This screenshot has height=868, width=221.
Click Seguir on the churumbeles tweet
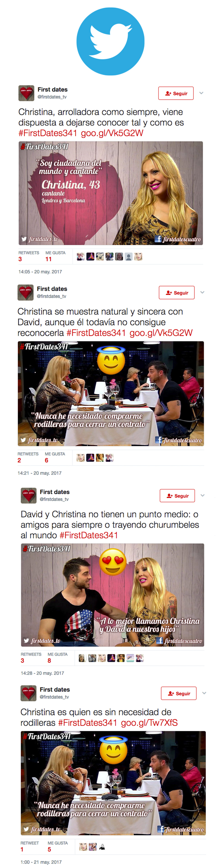[177, 496]
